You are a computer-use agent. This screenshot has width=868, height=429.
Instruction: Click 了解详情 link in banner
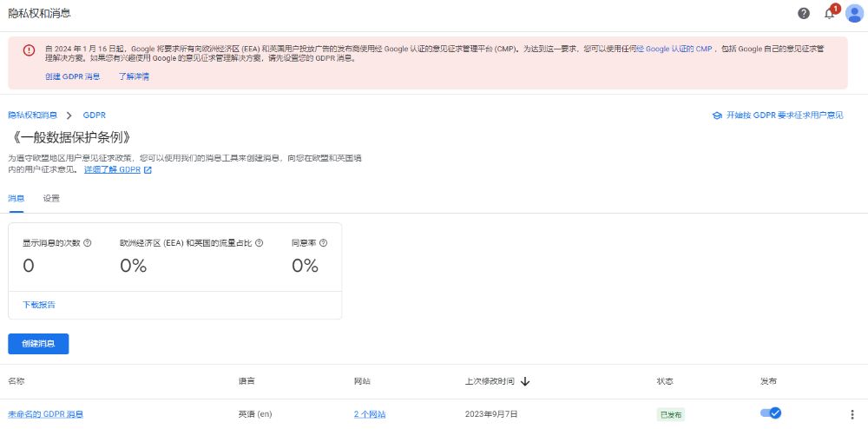click(x=134, y=76)
